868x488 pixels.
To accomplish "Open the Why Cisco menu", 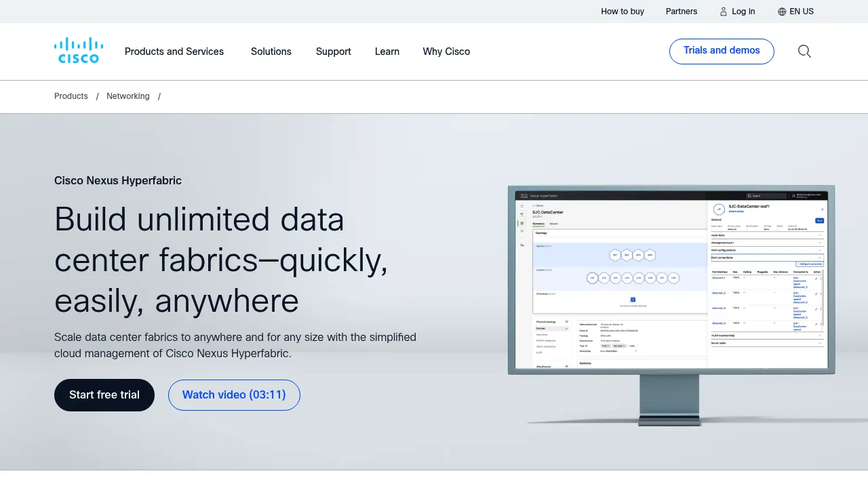I will click(x=446, y=52).
